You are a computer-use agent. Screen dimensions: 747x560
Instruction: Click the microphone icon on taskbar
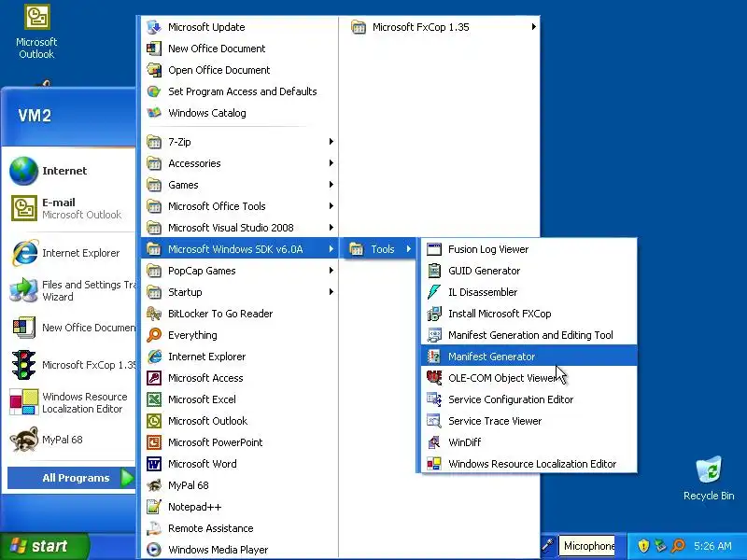[x=548, y=545]
